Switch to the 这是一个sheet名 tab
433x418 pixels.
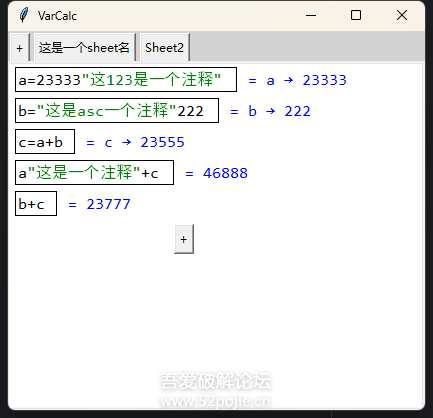(x=84, y=48)
